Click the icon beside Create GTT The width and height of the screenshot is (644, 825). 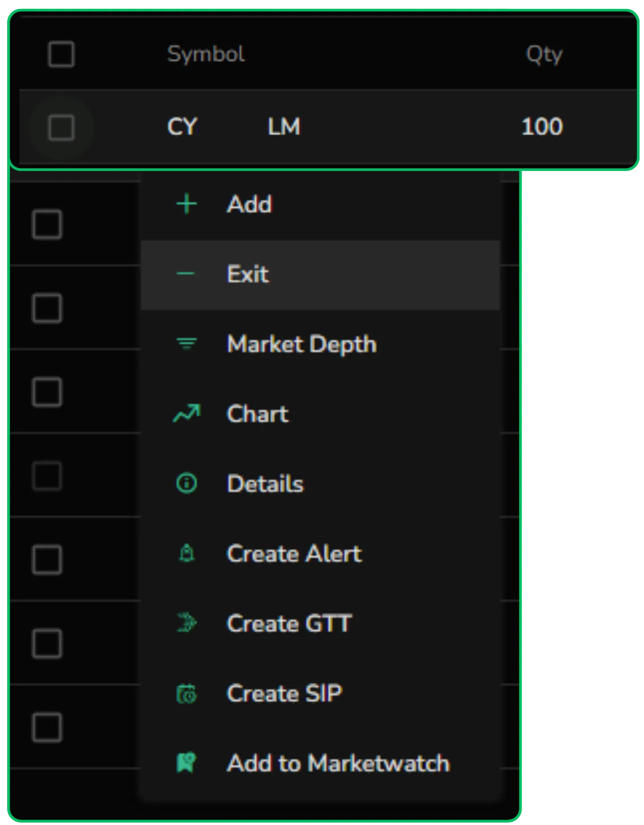point(186,623)
